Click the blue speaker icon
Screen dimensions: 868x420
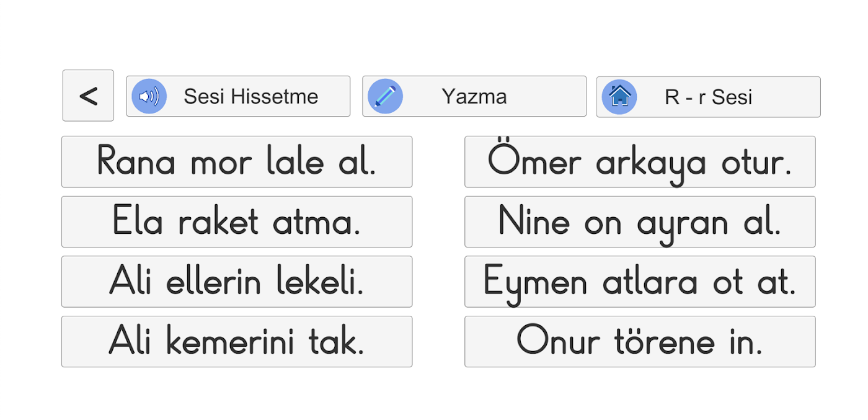(x=149, y=96)
